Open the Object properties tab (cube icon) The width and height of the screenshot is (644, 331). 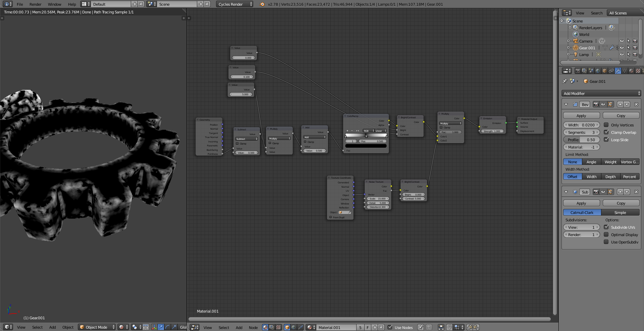tap(604, 71)
